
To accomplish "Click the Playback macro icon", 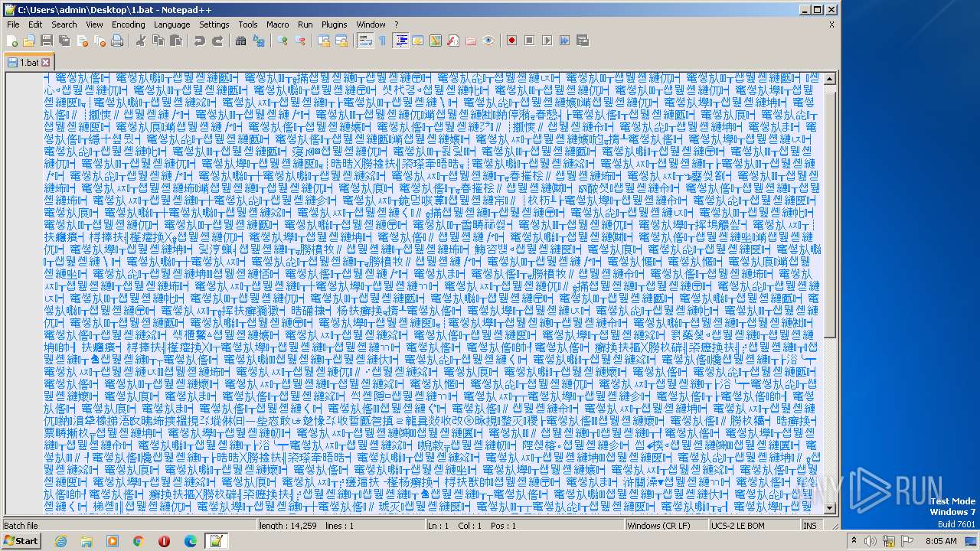I will click(547, 41).
